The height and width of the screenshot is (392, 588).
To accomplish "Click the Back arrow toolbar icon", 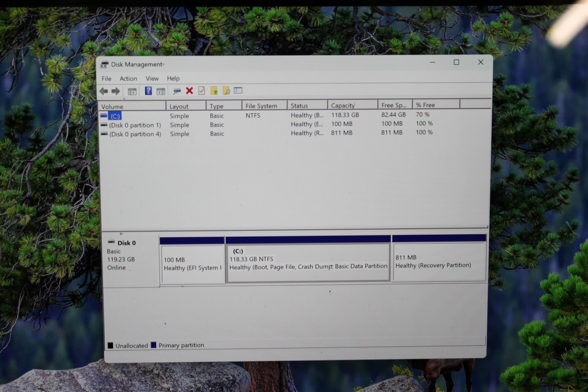I will click(x=104, y=91).
